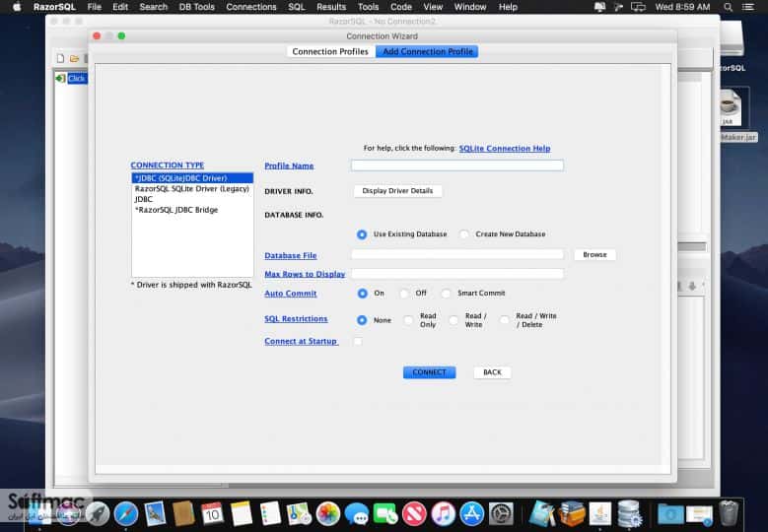
Task: Open iTunes from the dock
Action: [x=444, y=514]
